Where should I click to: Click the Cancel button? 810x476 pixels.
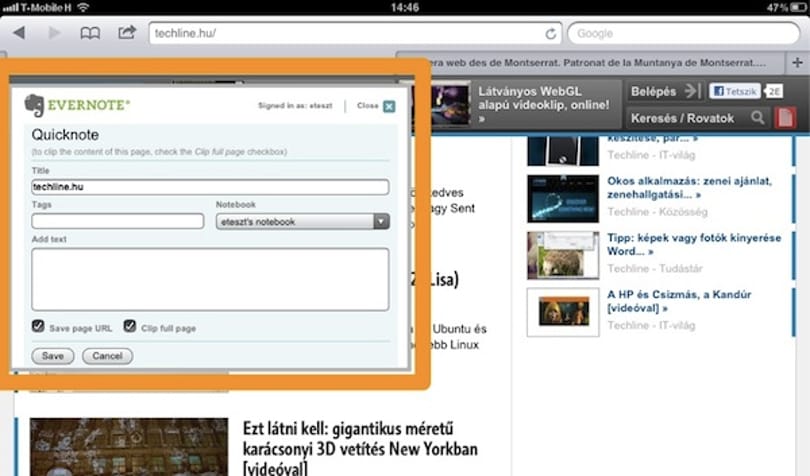click(x=107, y=356)
